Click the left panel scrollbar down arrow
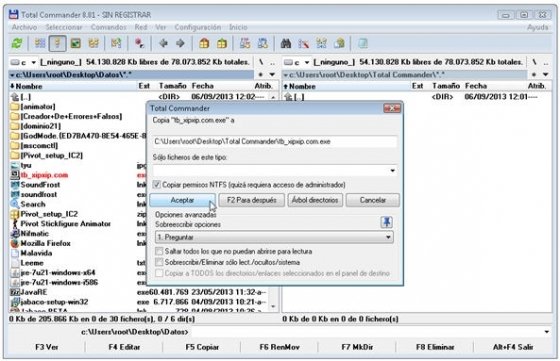Image resolution: width=560 pixels, height=361 pixels. (x=274, y=307)
